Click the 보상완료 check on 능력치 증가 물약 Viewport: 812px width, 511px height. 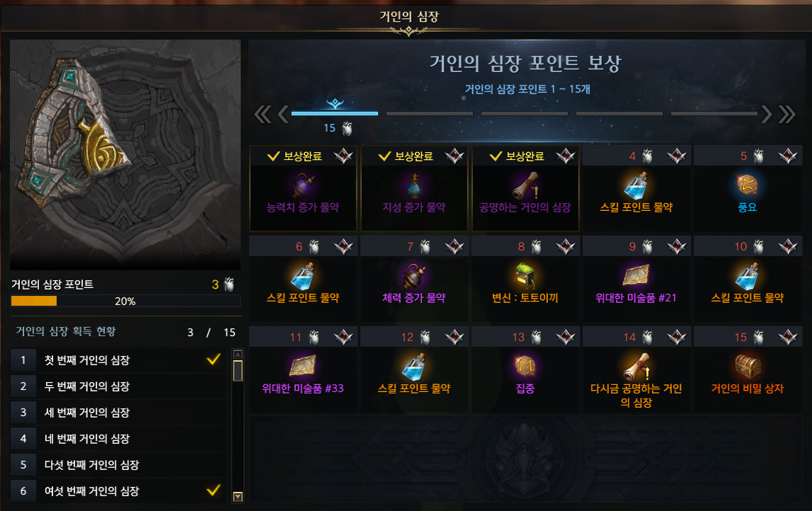tap(273, 156)
